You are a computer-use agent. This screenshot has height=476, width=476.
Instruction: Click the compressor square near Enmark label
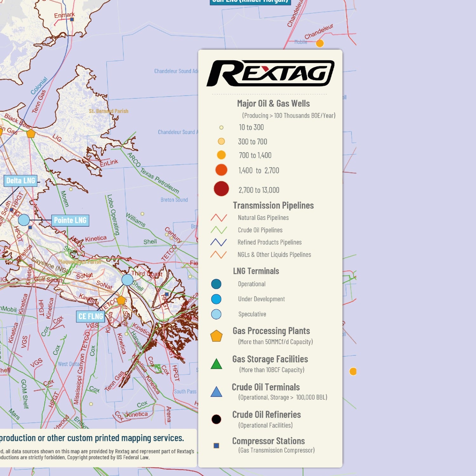point(72,19)
